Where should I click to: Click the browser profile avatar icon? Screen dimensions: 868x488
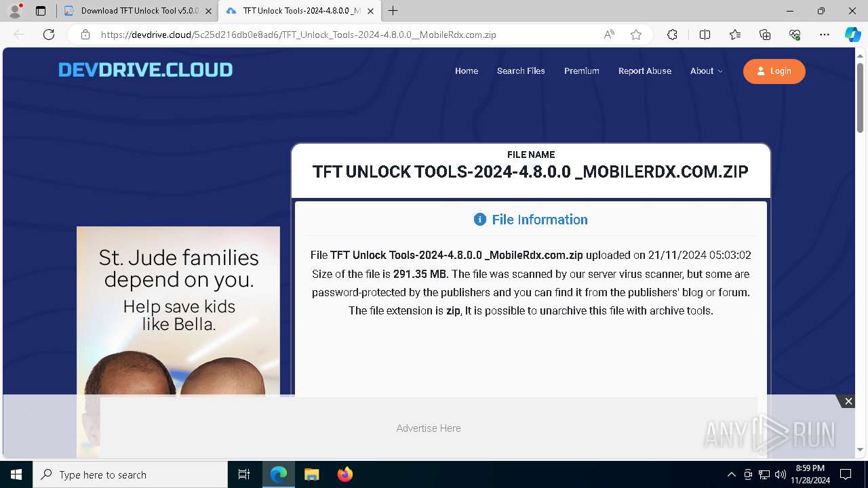click(14, 11)
